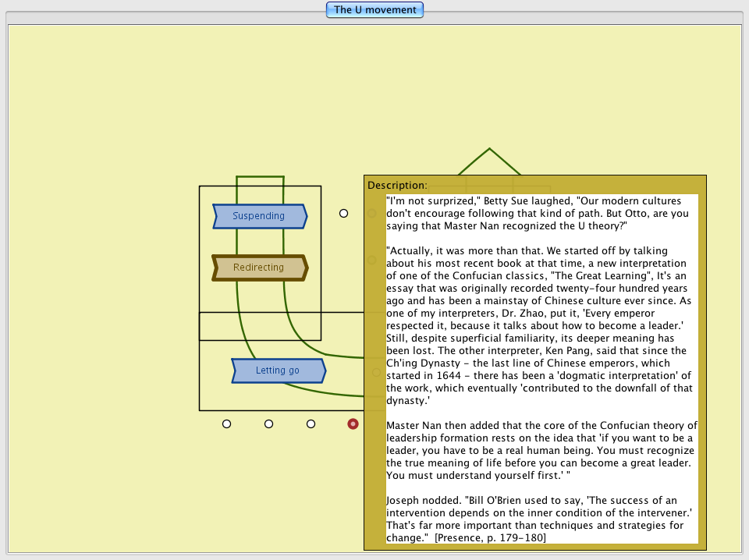Select the red filled circle marker
Screen dimensions: 749x560
point(353,424)
